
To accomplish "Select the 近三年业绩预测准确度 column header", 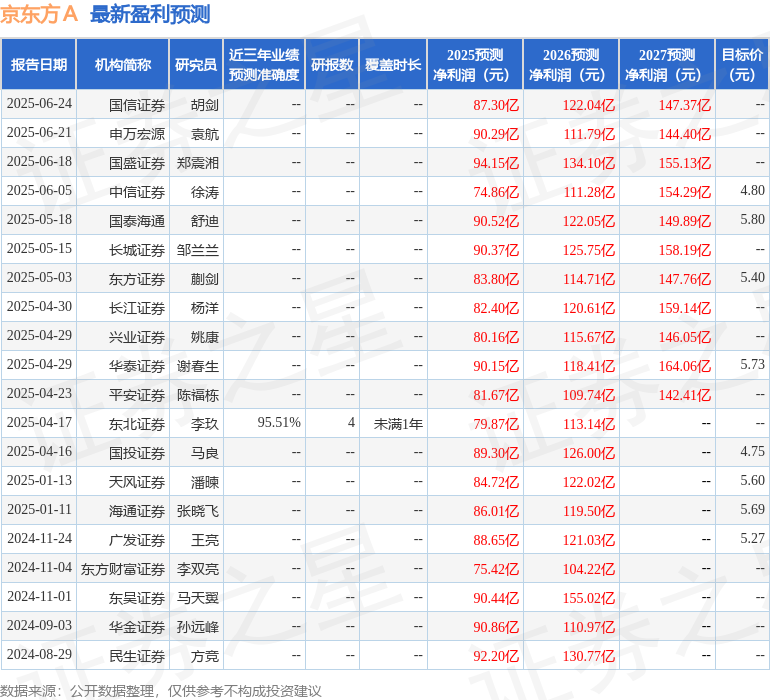I will pyautogui.click(x=264, y=65).
